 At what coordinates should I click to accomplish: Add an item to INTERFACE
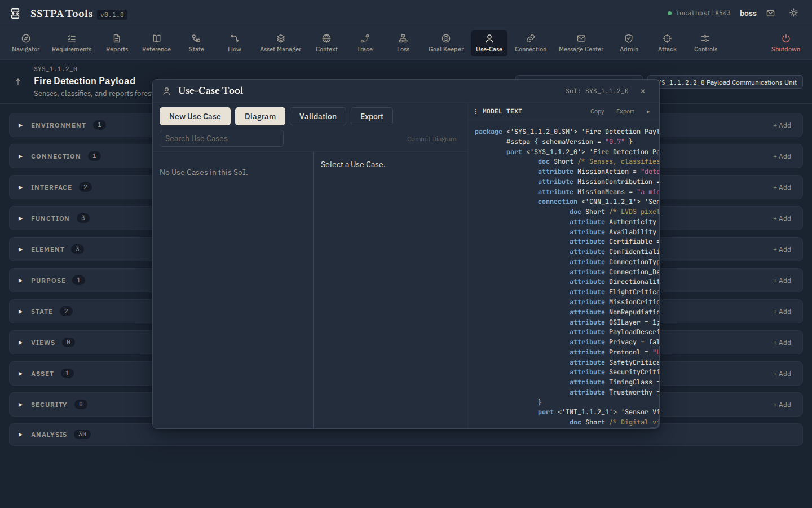pyautogui.click(x=782, y=187)
